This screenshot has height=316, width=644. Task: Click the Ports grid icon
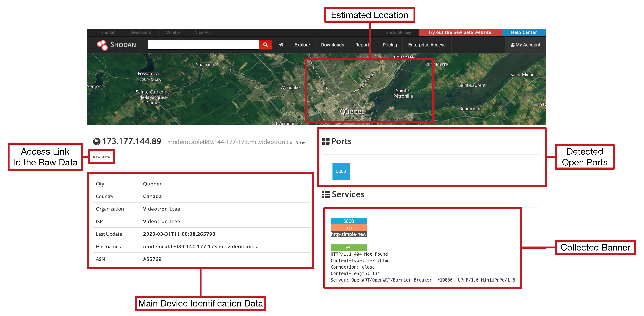pos(325,141)
